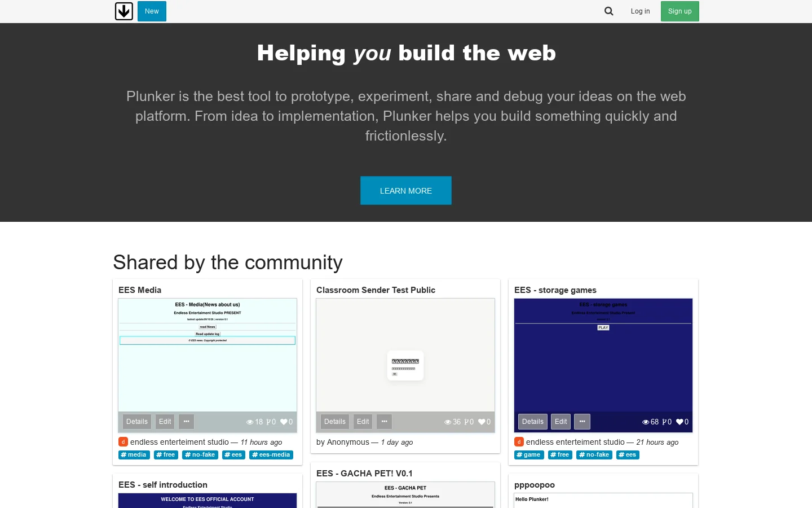This screenshot has width=812, height=508.
Task: Click the LEARN MORE button
Action: (406, 191)
